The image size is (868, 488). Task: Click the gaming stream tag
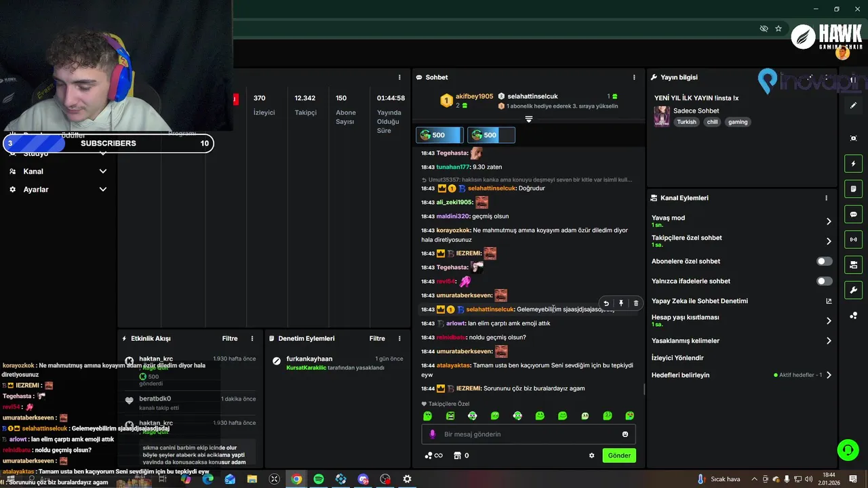tap(738, 122)
